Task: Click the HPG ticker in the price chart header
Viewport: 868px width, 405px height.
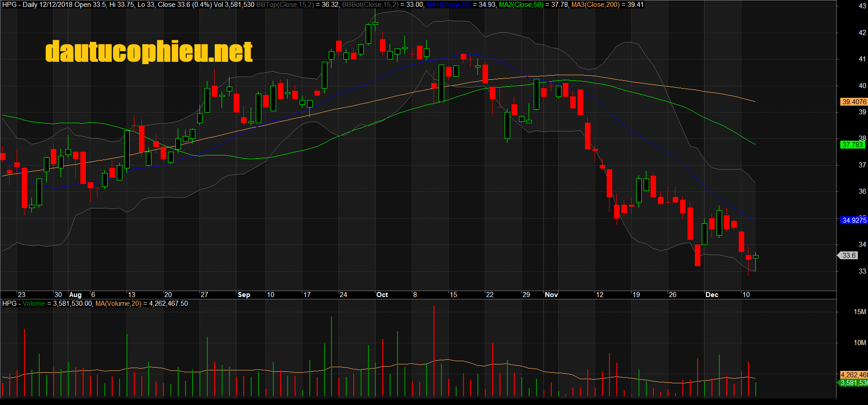Action: click(9, 5)
